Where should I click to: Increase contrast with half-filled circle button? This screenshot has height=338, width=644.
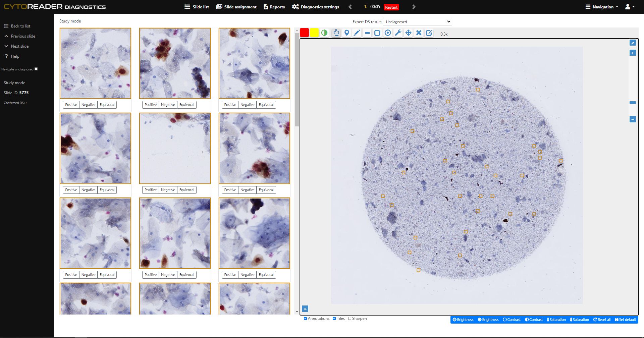coord(534,320)
